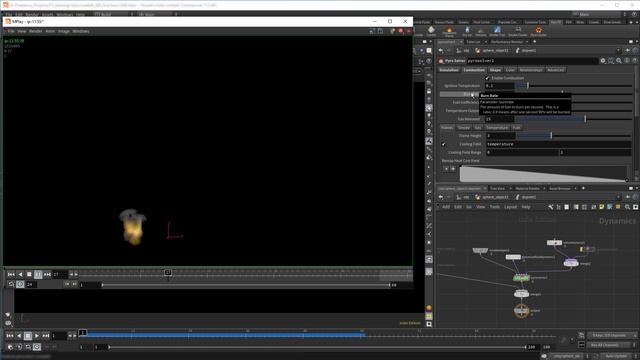
Task: Select the merge node below the pyrosolver
Action: pos(521,294)
